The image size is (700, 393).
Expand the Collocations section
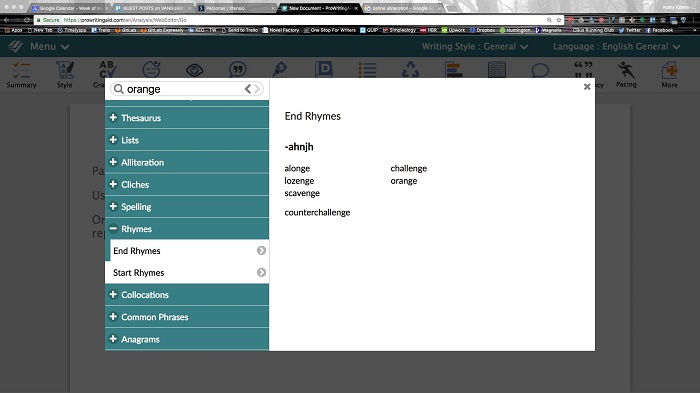coord(187,295)
